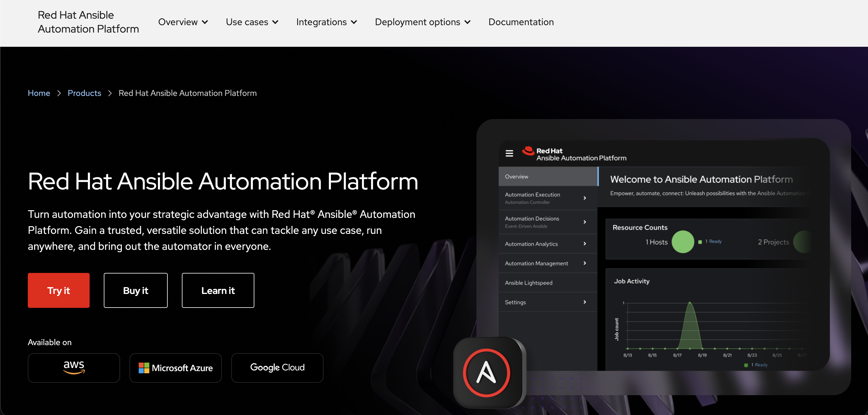Click the Red Hat Ansible Automation Platform site title
868x415 pixels.
[x=88, y=22]
